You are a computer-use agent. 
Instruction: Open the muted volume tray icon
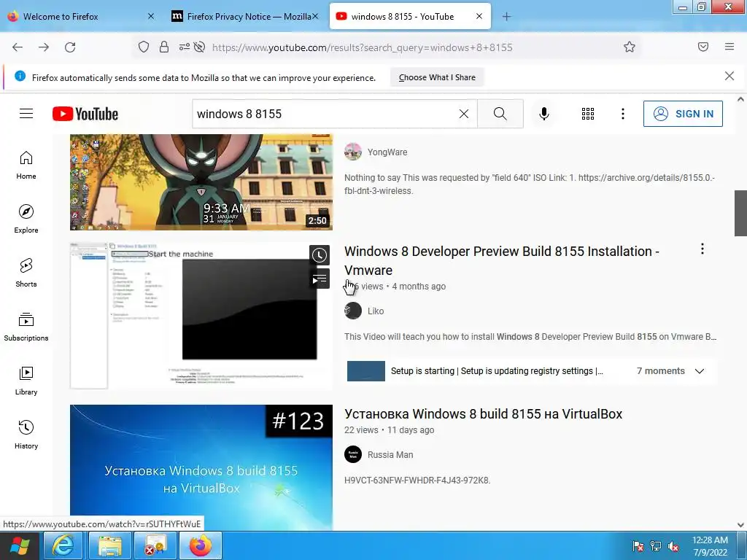[x=673, y=546]
